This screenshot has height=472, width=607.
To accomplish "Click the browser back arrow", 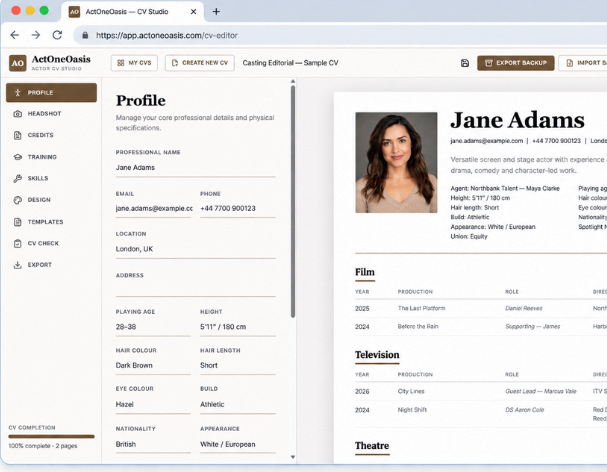I will tap(15, 35).
